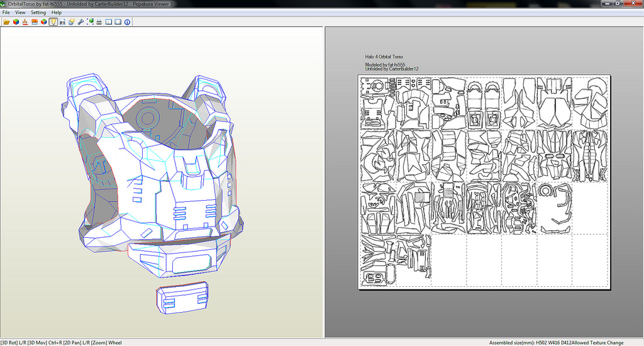Click the colored cube icon beside the light bulb
Screen dimensions: 644x346
coord(43,22)
